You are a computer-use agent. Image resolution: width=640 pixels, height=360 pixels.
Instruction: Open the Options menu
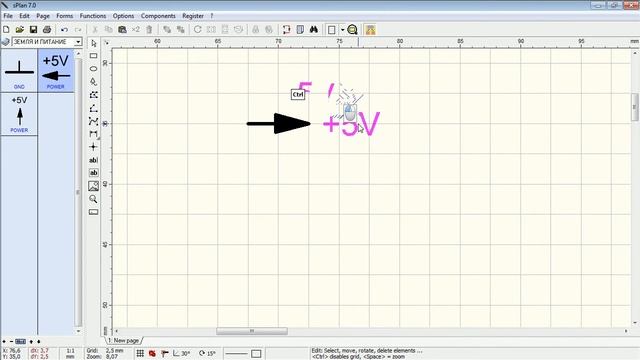coord(123,16)
